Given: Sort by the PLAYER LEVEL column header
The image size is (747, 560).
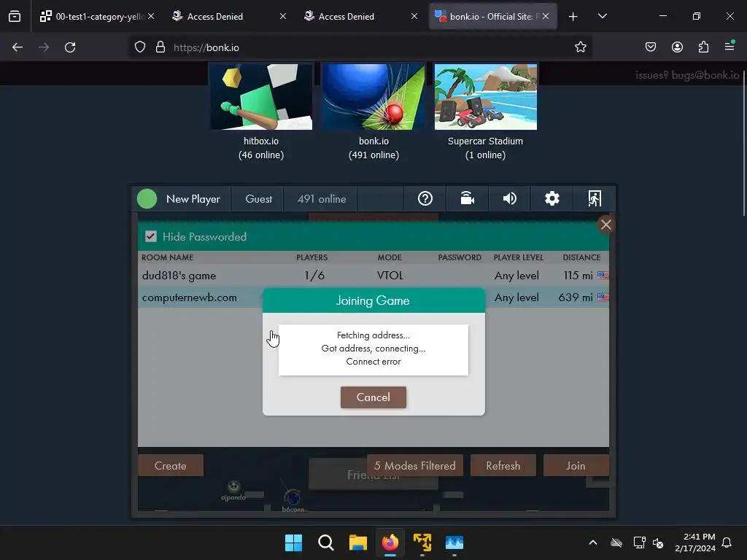Looking at the screenshot, I should coord(519,257).
